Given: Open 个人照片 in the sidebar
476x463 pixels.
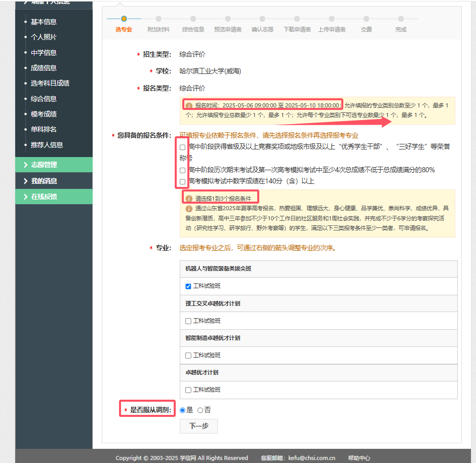Looking at the screenshot, I should (44, 37).
